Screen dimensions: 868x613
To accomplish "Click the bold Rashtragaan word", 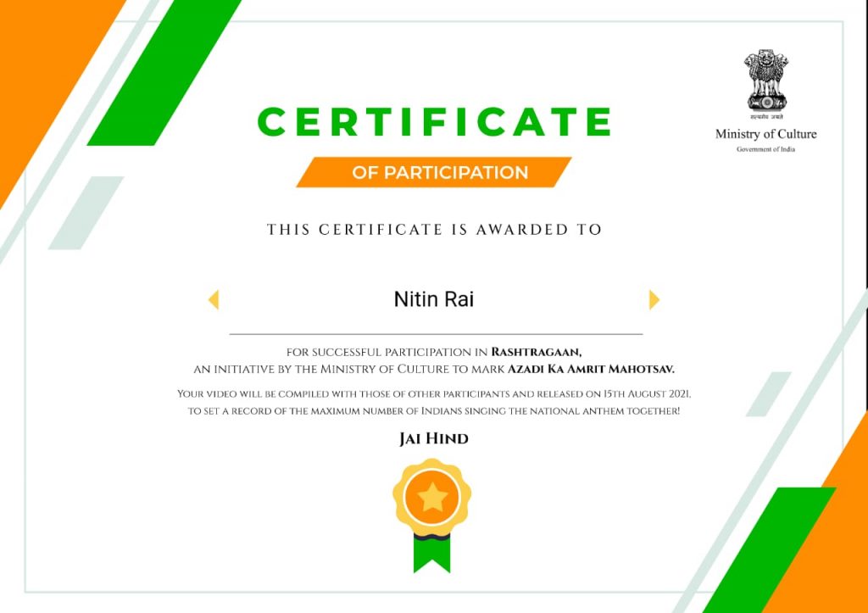I will 537,352.
